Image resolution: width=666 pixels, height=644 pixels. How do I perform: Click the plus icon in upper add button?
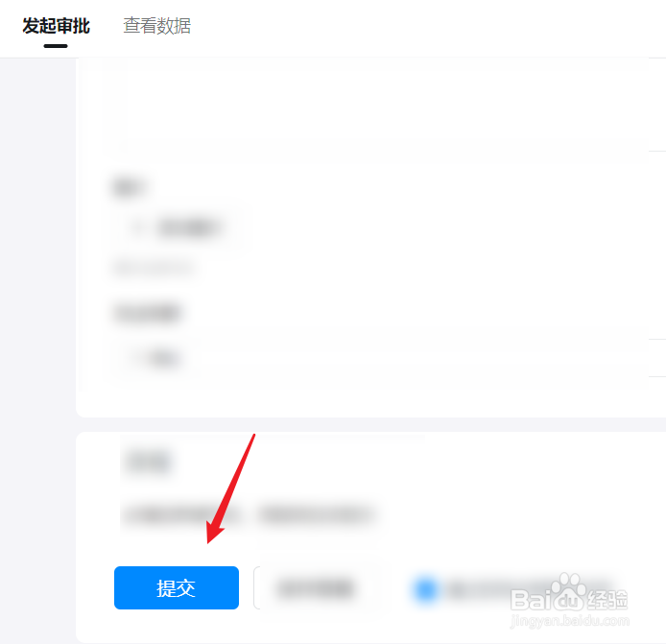[x=138, y=228]
